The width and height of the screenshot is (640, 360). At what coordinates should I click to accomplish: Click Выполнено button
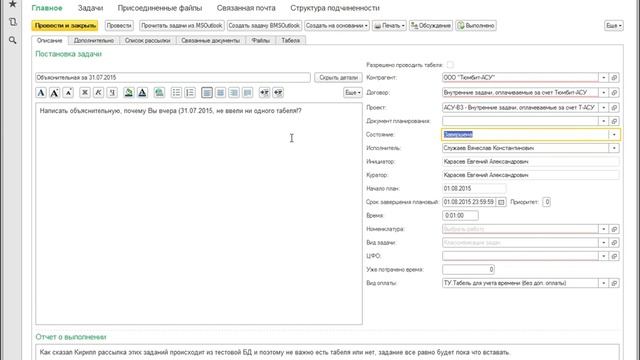[476, 25]
